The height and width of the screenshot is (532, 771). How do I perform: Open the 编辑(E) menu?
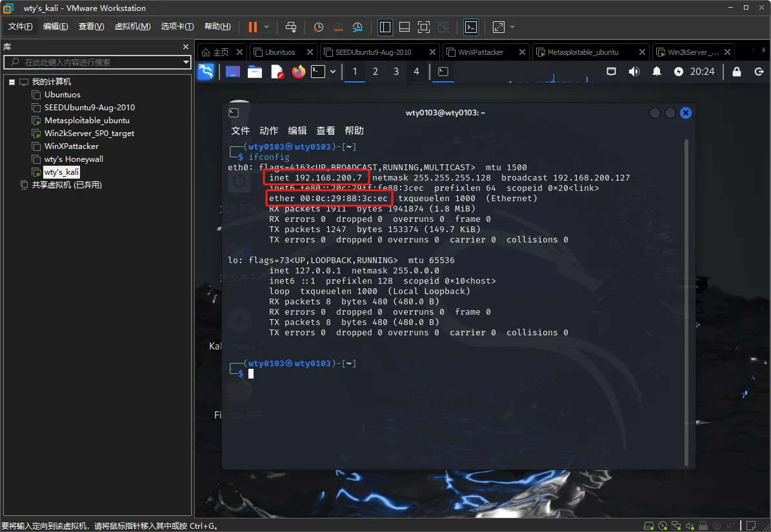point(55,26)
